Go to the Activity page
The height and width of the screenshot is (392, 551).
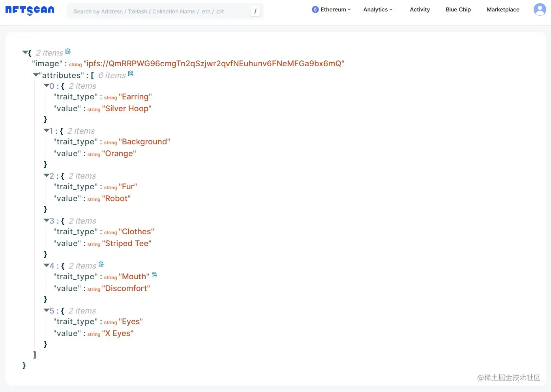pyautogui.click(x=420, y=9)
